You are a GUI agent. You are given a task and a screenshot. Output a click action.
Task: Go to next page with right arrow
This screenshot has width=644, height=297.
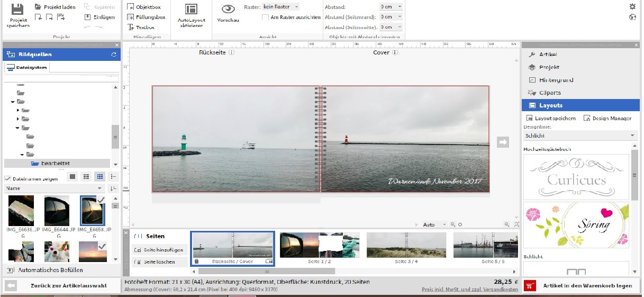[x=503, y=141]
